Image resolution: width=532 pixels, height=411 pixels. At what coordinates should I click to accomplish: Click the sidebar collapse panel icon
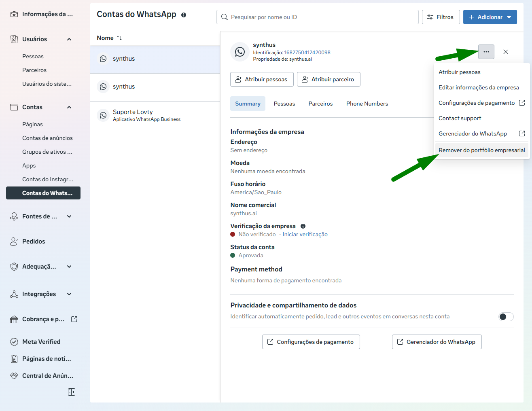[72, 392]
